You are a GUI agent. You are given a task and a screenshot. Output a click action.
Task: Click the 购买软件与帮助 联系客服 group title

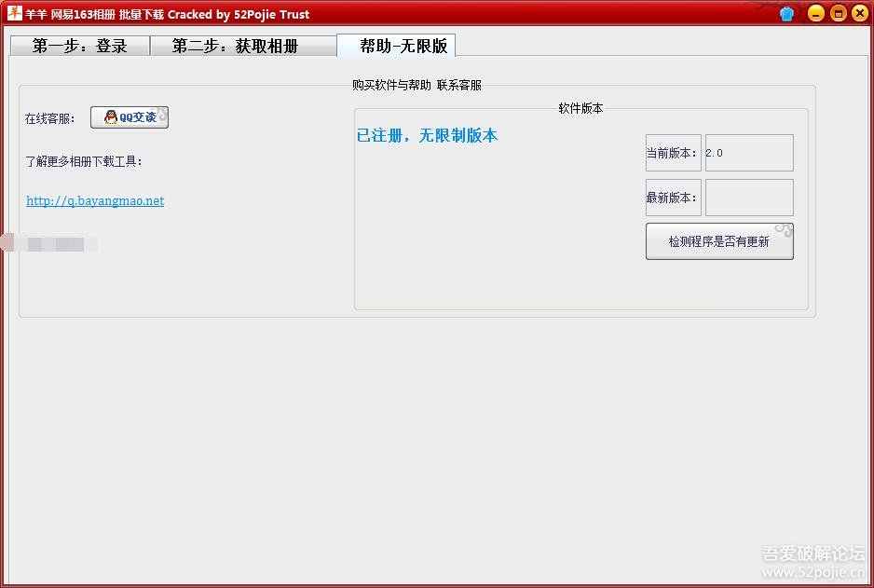tap(417, 86)
